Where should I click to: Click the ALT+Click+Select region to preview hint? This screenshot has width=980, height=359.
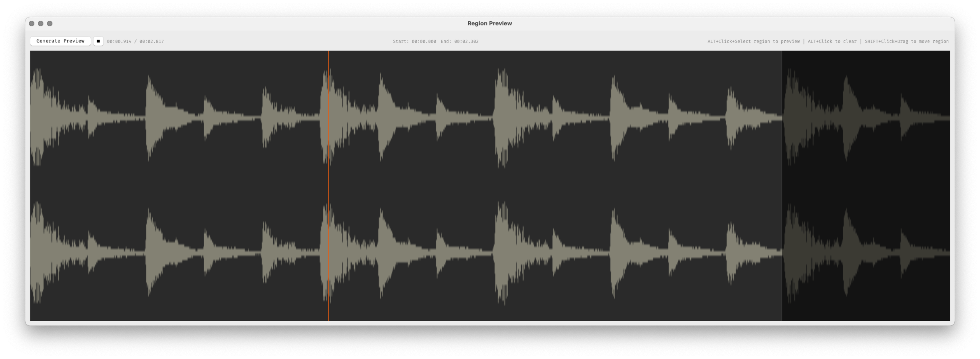pyautogui.click(x=753, y=42)
